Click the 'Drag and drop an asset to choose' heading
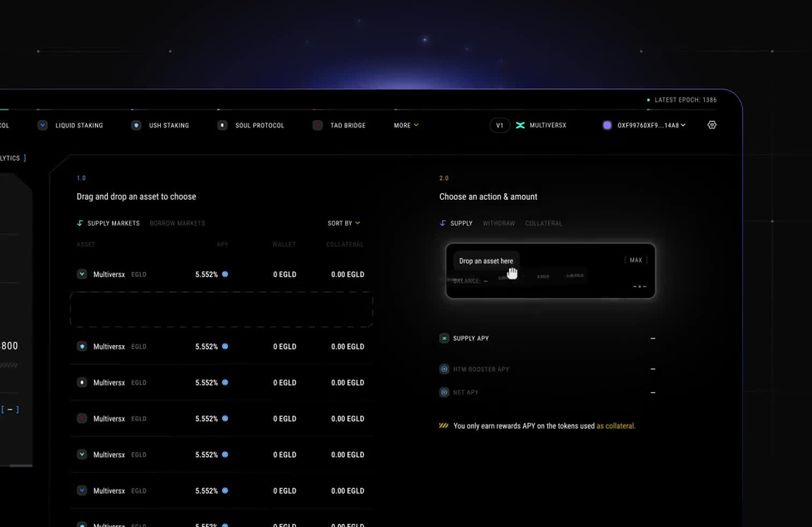Screen dimensions: 812x527 [136, 197]
